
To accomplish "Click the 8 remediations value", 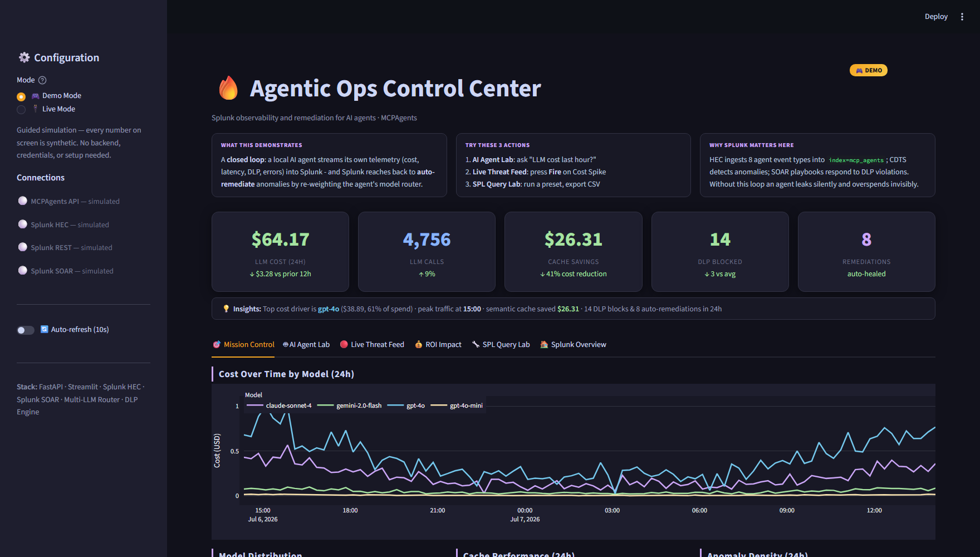I will [866, 240].
